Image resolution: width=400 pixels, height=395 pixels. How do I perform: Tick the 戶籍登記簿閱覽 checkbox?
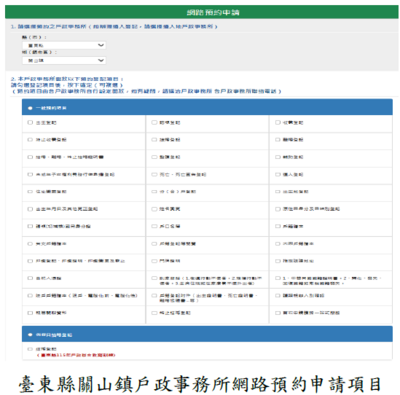click(x=154, y=244)
